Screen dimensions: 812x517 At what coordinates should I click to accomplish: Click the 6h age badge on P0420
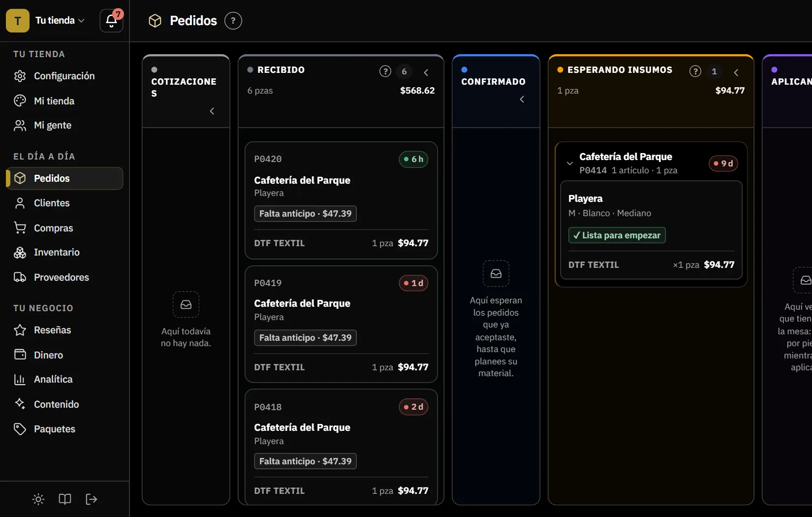[413, 159]
